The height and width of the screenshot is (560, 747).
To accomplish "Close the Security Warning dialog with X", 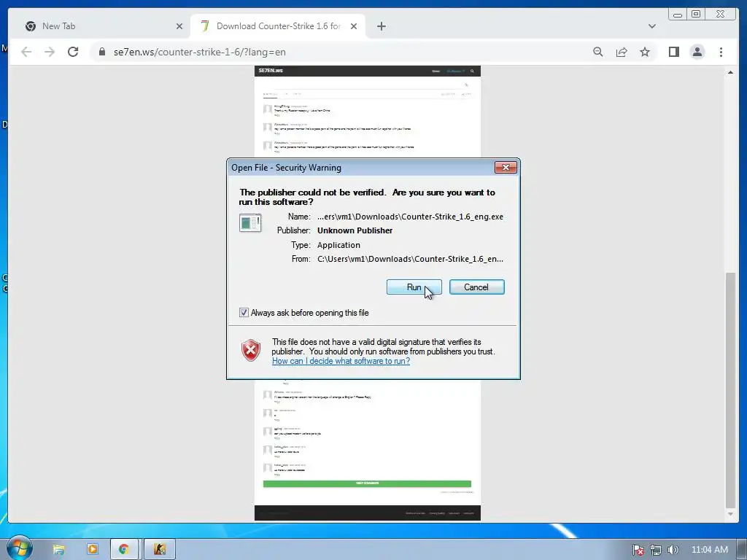I will pos(506,167).
